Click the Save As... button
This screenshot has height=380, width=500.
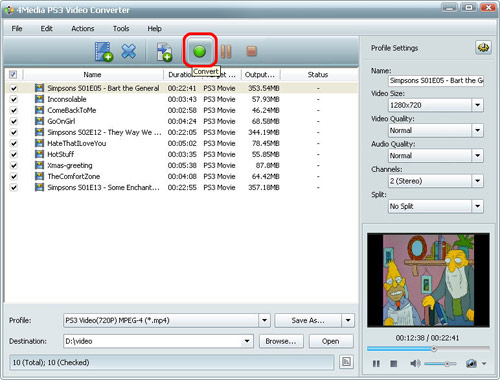pos(308,320)
